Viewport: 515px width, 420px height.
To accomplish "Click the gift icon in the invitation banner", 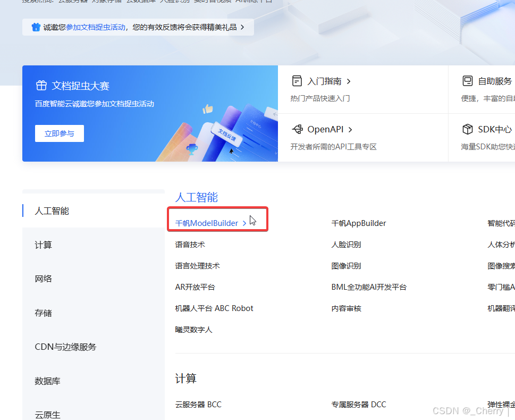I will point(36,27).
